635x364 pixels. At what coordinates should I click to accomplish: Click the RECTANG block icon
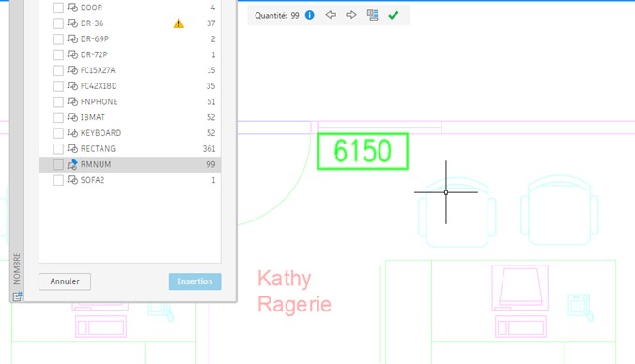(72, 149)
